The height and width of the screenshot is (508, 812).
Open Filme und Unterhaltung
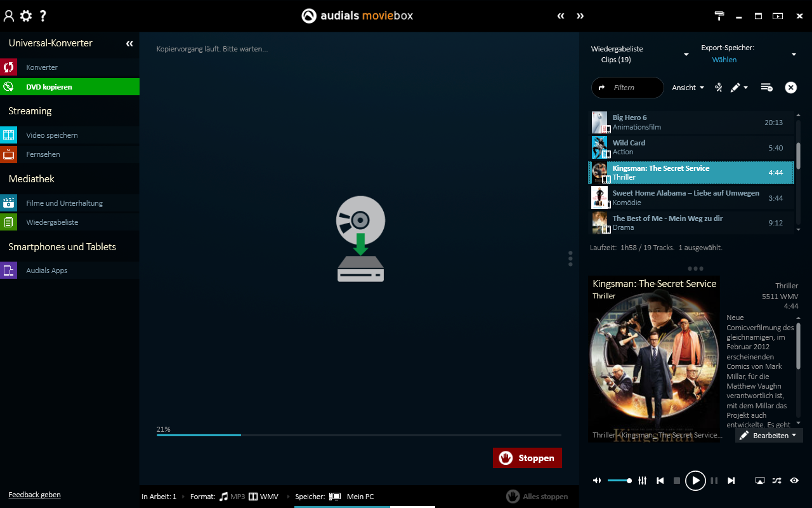point(70,203)
